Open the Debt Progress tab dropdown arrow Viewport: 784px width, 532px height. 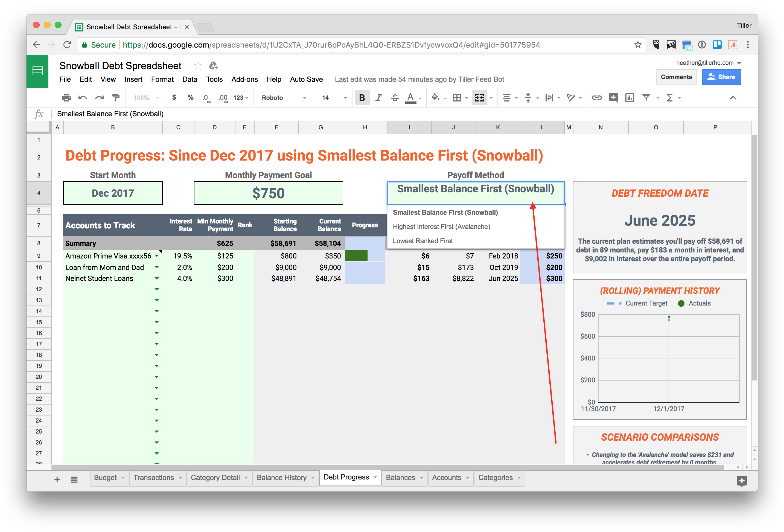375,477
